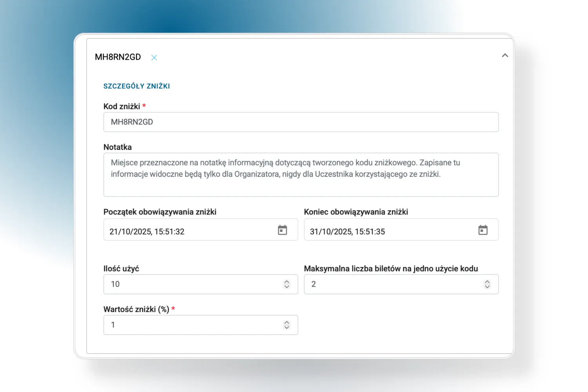Select the SZCZEGÓŁY ZNIŻKI section header
588x392 pixels.
coord(136,86)
